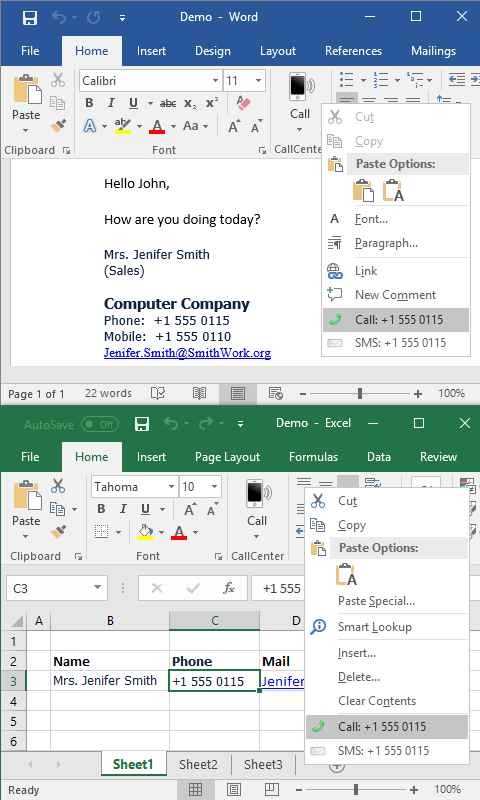Viewport: 480px width, 800px height.
Task: Toggle AutoSave switch in Excel
Action: pyautogui.click(x=99, y=424)
